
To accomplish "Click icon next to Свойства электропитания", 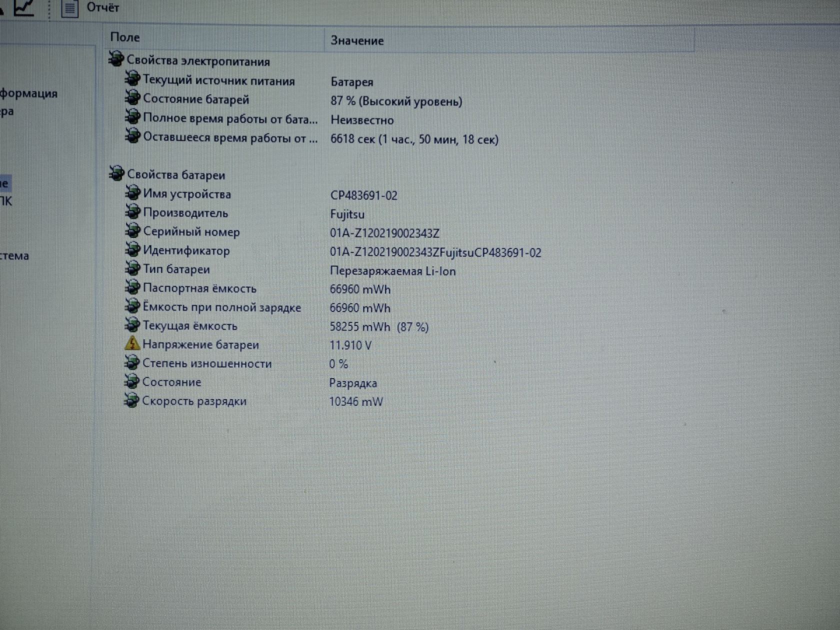I will pyautogui.click(x=116, y=59).
